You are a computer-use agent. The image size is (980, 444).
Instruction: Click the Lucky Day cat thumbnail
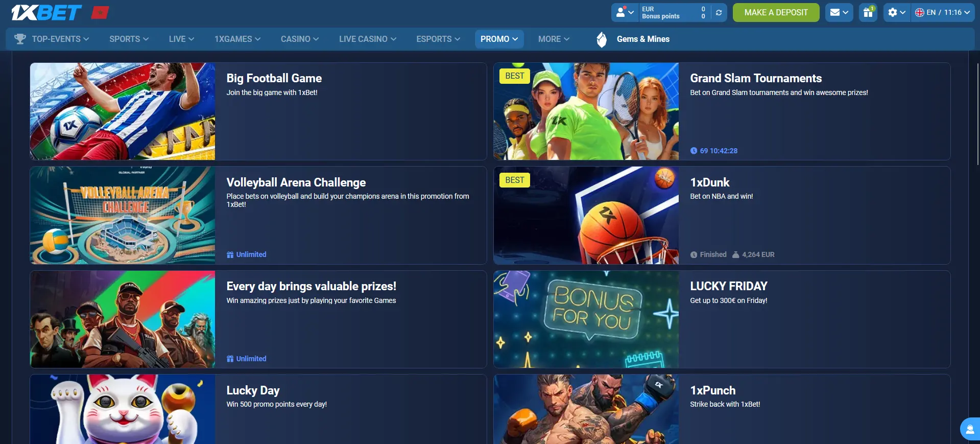point(123,409)
